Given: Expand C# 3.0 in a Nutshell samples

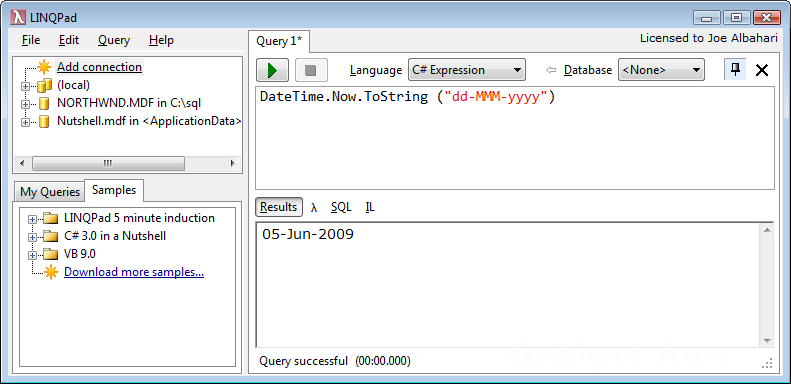Looking at the screenshot, I should tap(32, 237).
